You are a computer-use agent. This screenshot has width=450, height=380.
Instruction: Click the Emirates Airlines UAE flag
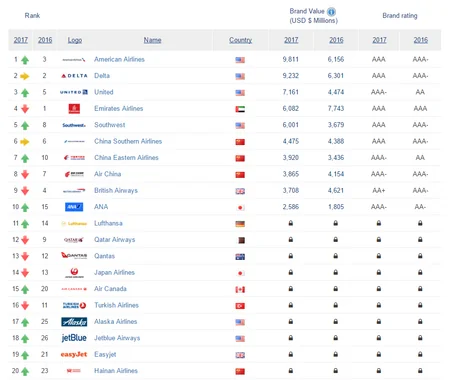[x=240, y=109]
